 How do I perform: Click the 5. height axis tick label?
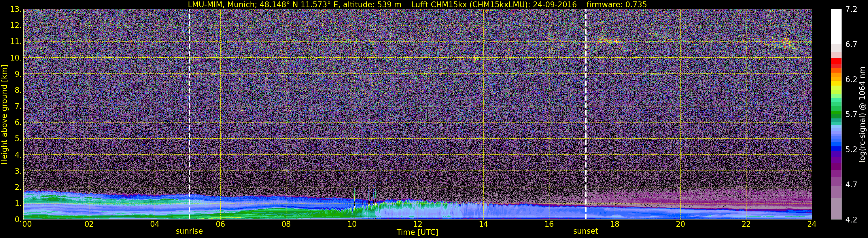[18, 139]
